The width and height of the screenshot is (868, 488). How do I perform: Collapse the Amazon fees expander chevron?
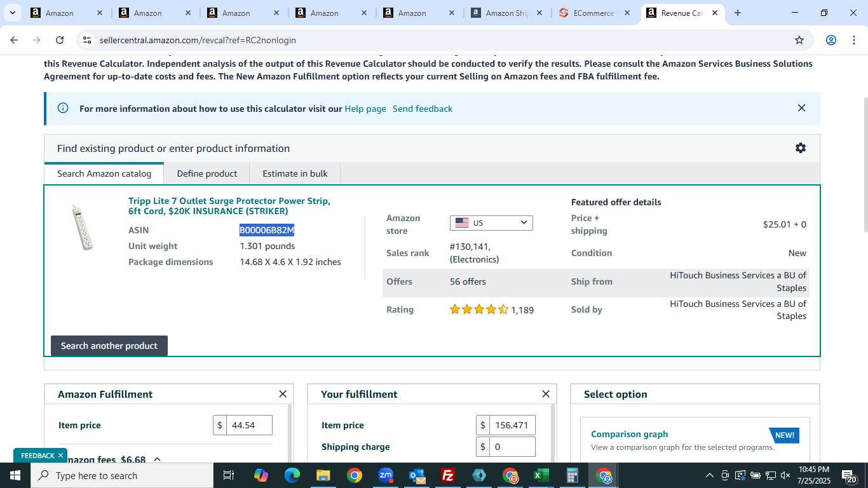click(157, 459)
